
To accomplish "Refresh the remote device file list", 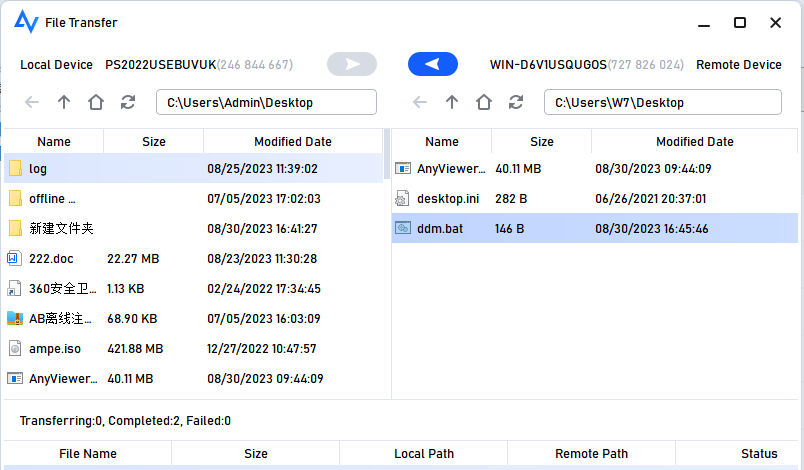I will click(516, 102).
